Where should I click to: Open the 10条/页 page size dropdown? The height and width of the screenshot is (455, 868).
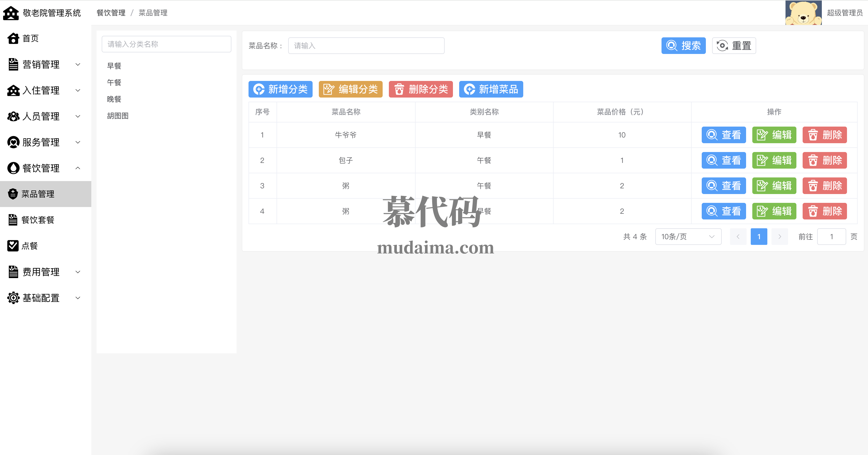click(688, 237)
